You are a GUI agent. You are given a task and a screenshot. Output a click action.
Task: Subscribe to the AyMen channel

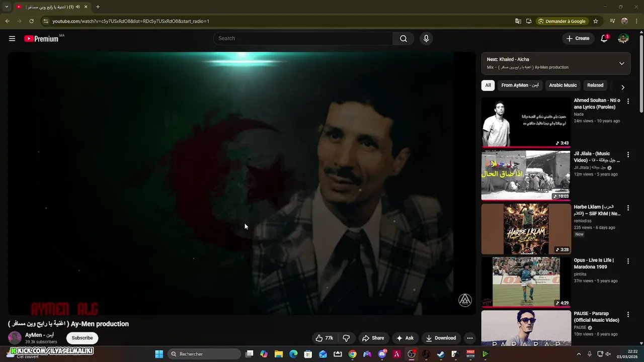[82, 338]
